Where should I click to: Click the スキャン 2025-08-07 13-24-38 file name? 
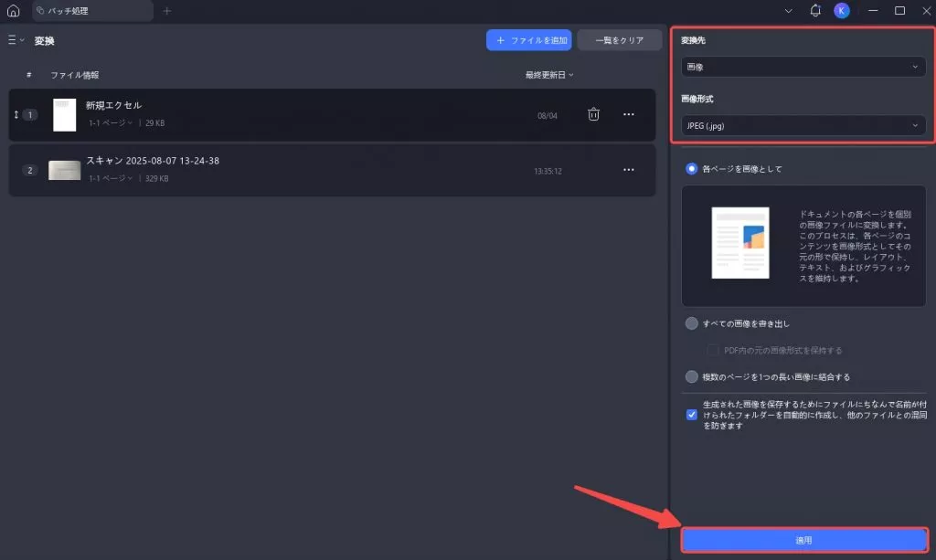tap(153, 161)
